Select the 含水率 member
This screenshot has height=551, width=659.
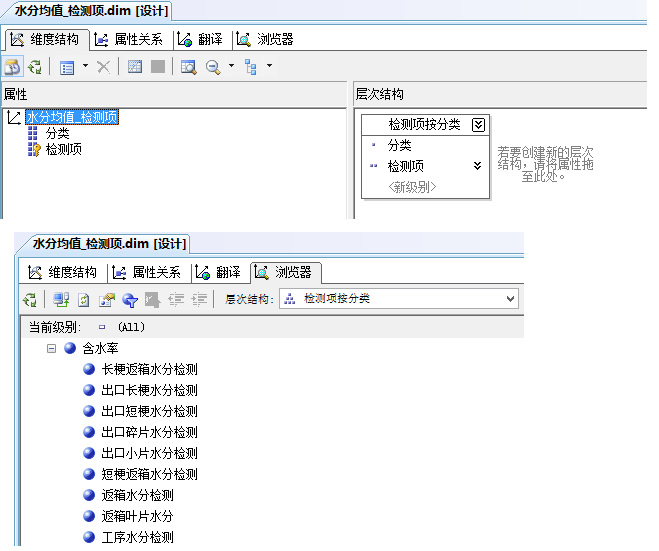(100, 348)
